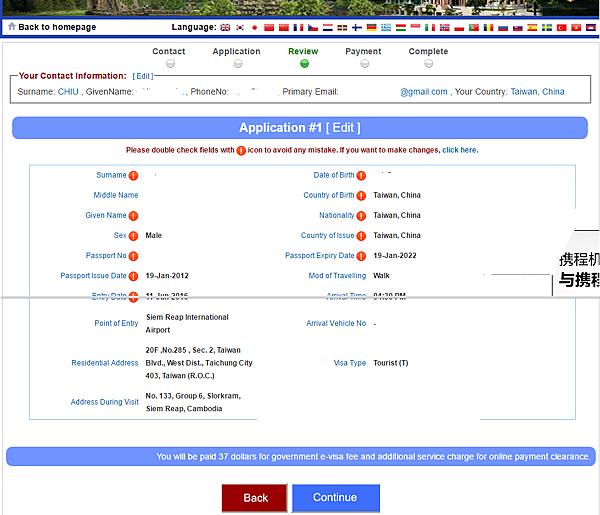This screenshot has width=600, height=515.
Task: Select the Romanian flag language
Action: point(488,28)
